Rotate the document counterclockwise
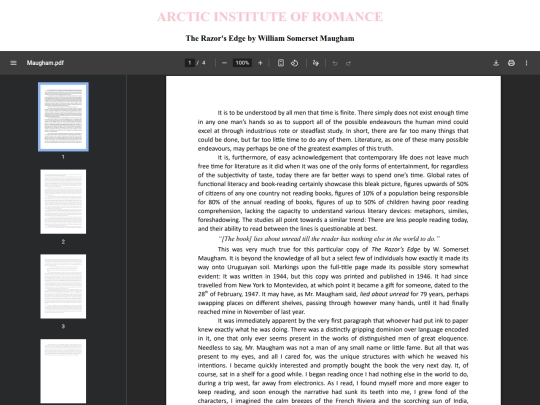 [294, 63]
